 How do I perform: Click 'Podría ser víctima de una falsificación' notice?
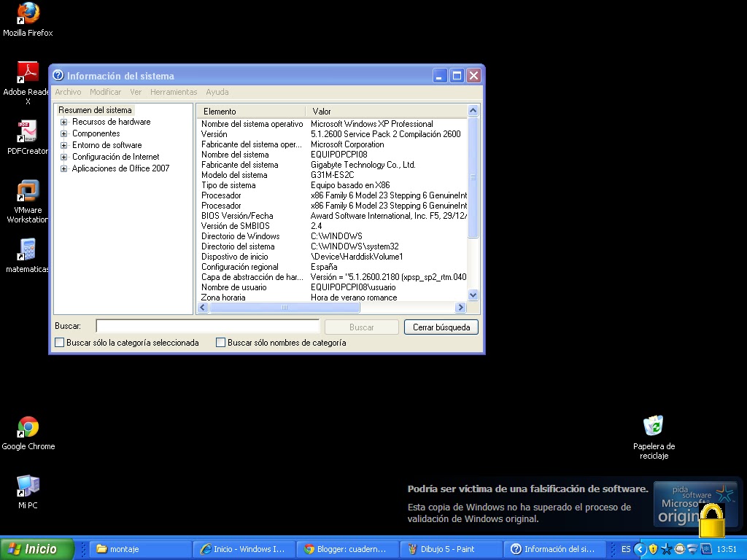click(528, 489)
